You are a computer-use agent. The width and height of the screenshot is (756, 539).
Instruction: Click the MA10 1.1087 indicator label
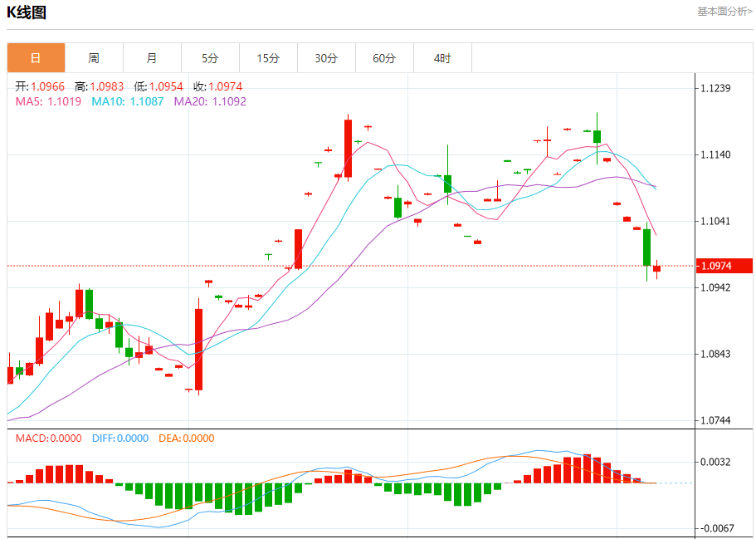(127, 101)
